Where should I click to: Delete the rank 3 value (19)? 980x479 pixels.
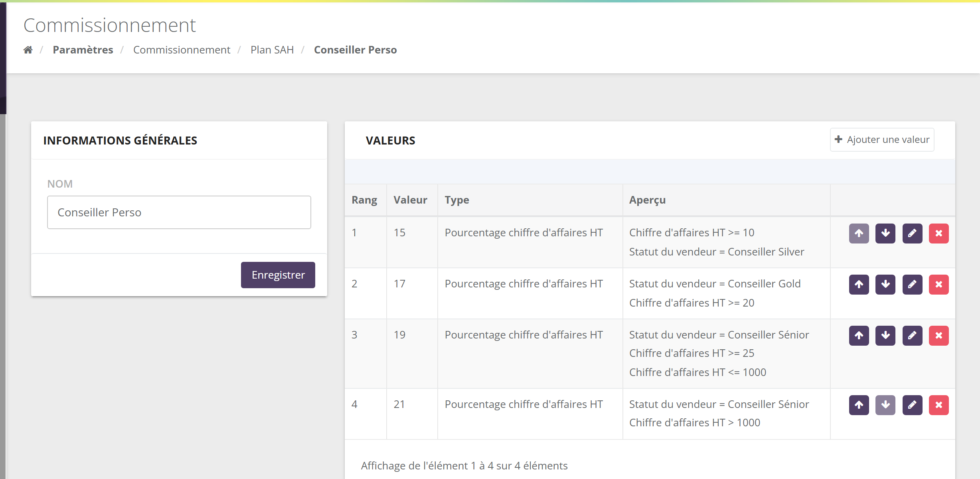pos(939,335)
